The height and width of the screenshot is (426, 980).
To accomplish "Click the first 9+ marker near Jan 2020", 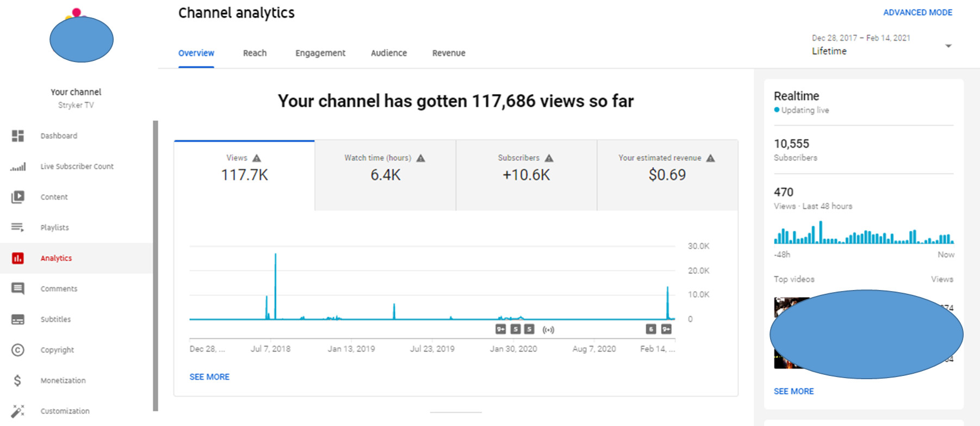I will 501,329.
